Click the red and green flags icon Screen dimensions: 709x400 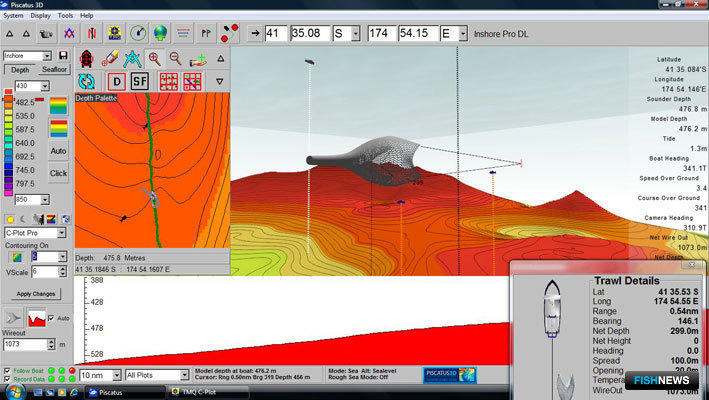206,34
